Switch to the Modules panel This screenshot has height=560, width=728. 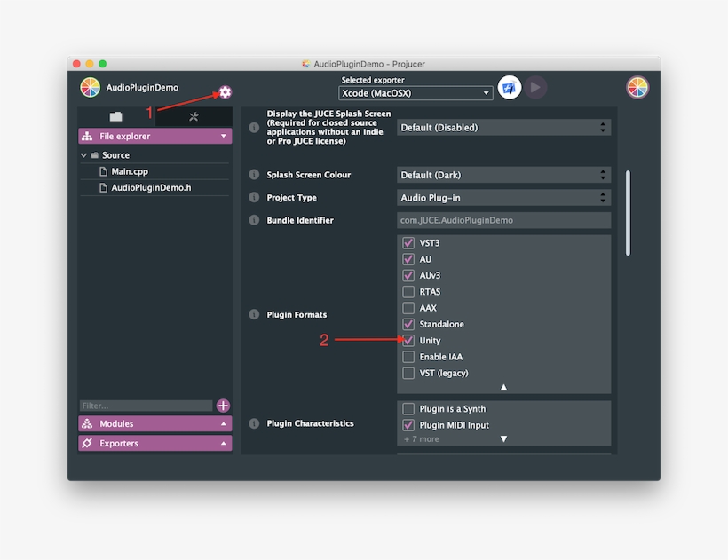[x=154, y=423]
